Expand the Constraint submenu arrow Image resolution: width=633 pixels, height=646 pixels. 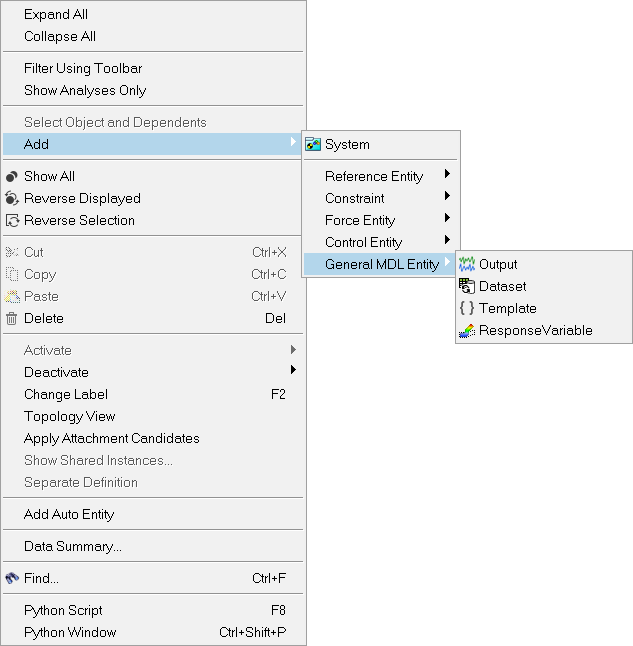(447, 198)
